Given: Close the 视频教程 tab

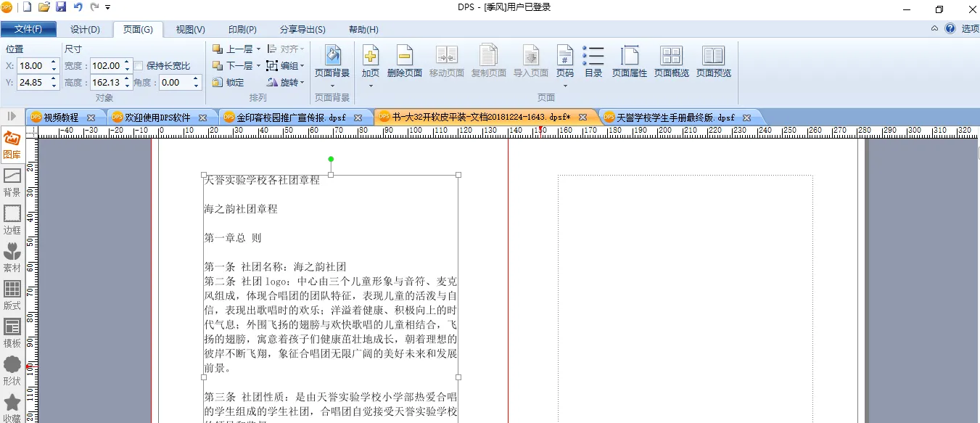Looking at the screenshot, I should 91,118.
